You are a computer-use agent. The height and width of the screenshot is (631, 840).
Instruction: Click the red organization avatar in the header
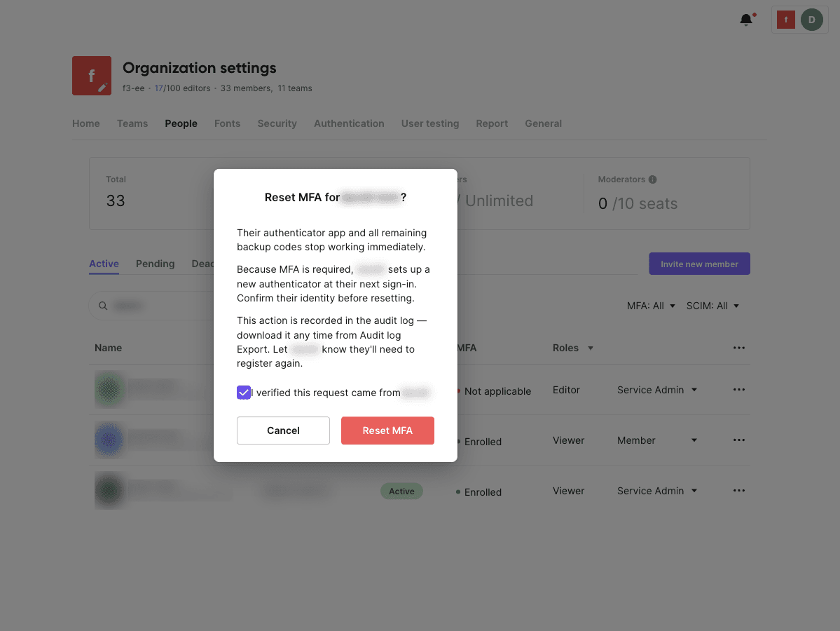pyautogui.click(x=786, y=20)
